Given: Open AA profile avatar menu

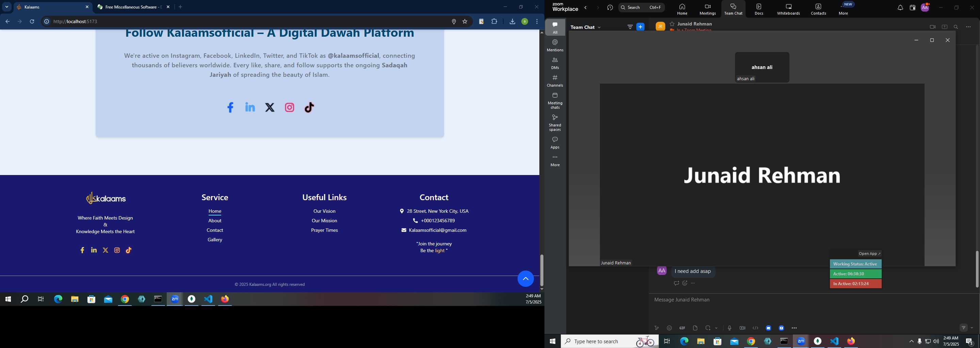Looking at the screenshot, I should [925, 7].
